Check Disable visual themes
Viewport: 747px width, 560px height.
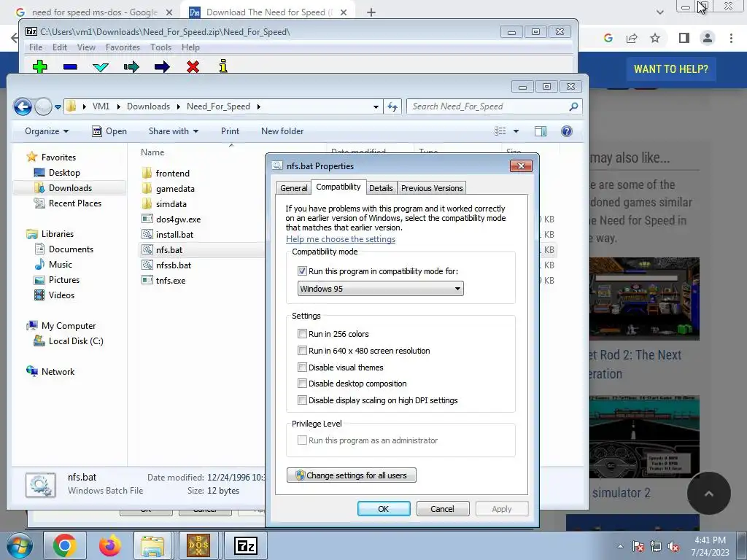(302, 367)
